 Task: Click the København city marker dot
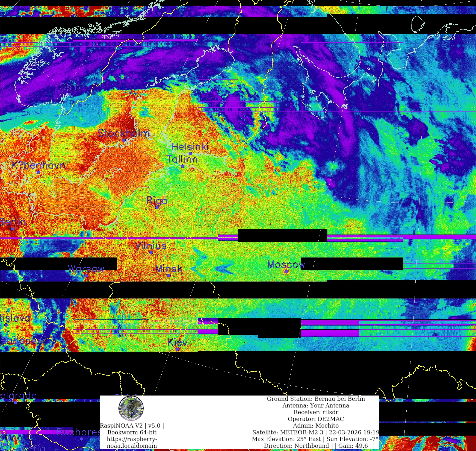pos(38,172)
